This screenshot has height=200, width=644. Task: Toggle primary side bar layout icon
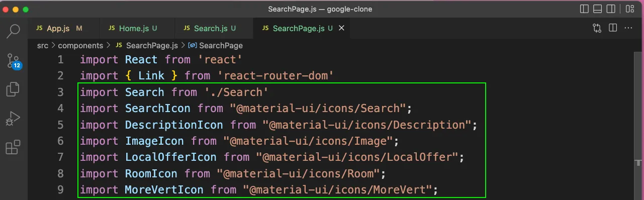coord(584,9)
